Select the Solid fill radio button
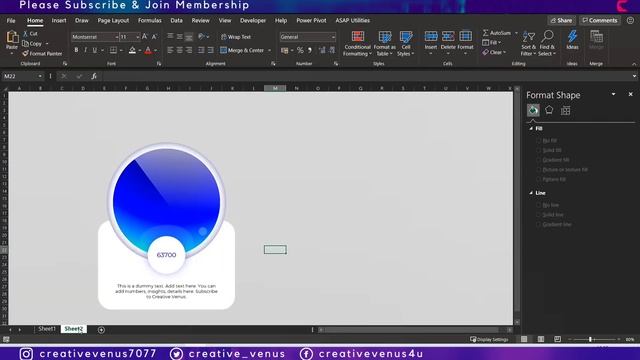Screen dimensions: 640x360 tap(539, 150)
